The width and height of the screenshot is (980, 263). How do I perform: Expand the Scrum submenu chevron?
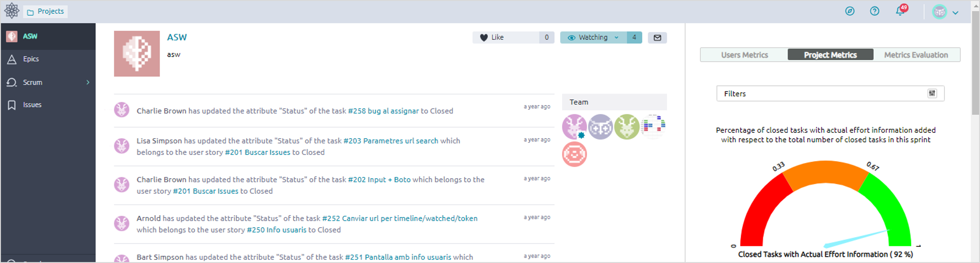[88, 82]
